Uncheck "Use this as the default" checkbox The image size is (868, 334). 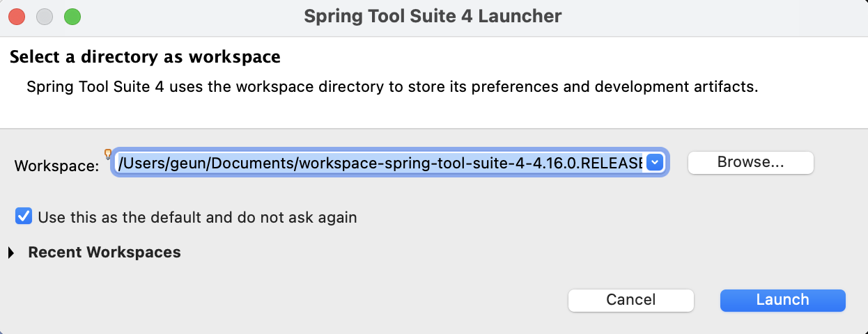(24, 216)
